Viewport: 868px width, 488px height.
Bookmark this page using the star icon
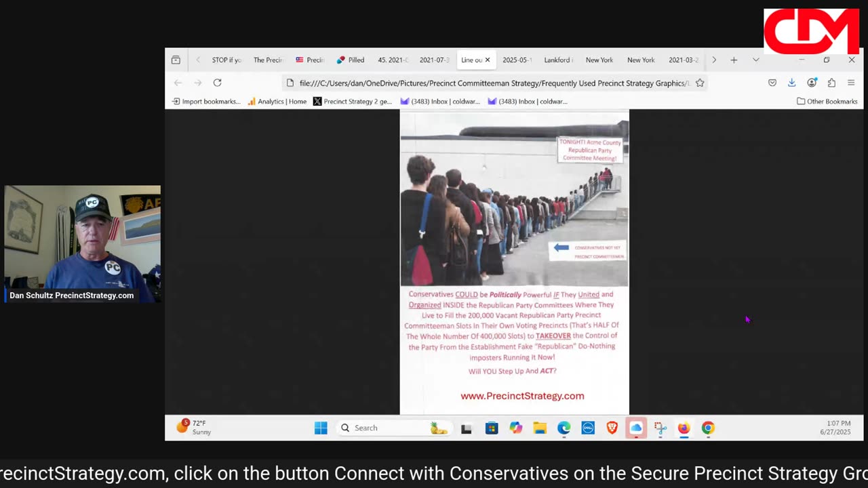[700, 83]
